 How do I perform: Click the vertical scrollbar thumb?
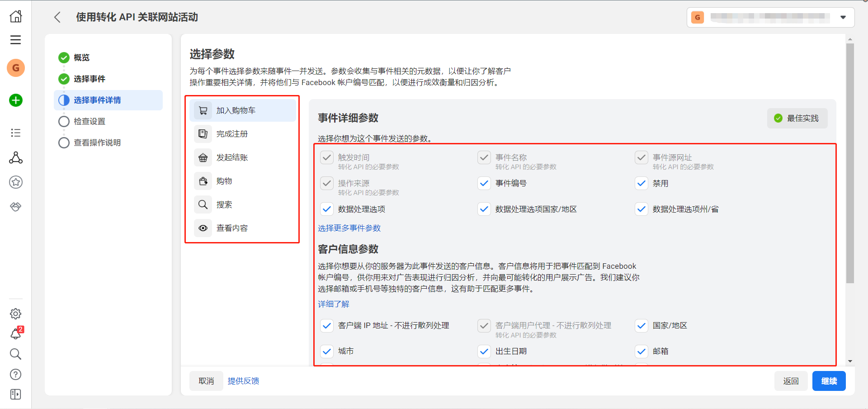pos(850,163)
